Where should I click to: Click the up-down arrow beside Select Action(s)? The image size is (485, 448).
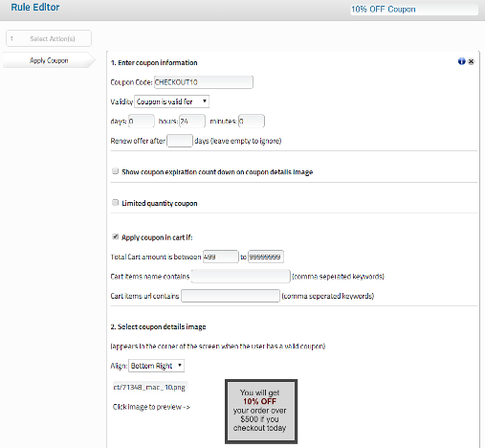(x=11, y=38)
